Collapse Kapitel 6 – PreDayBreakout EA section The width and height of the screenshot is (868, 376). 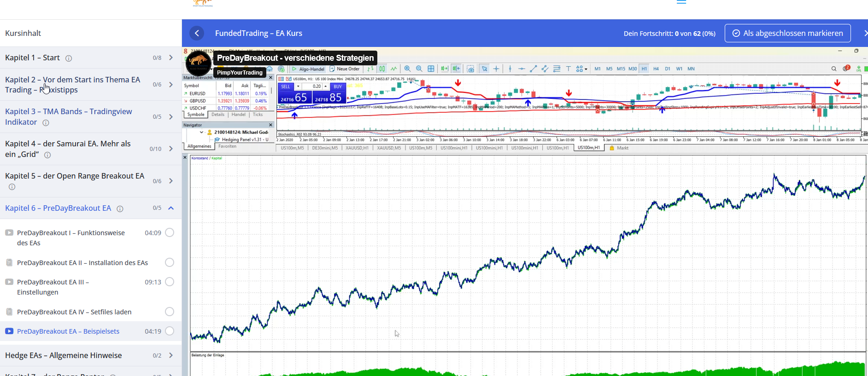pyautogui.click(x=171, y=208)
